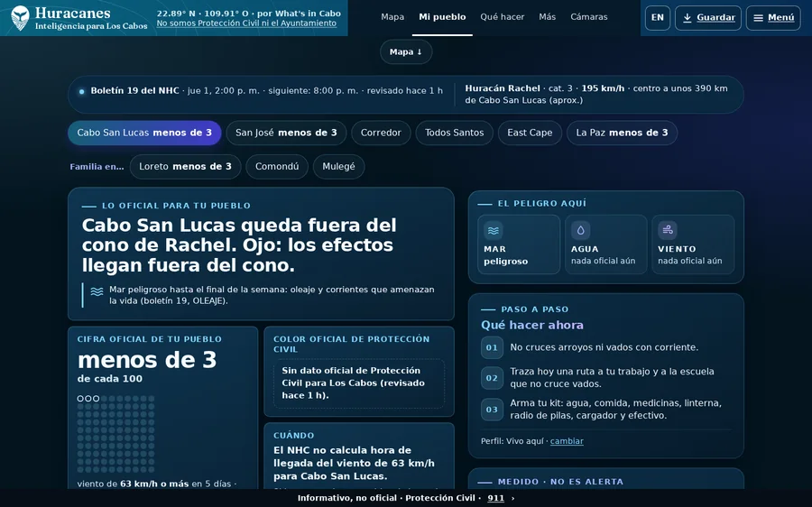Image resolution: width=812 pixels, height=507 pixels.
Task: Click the 100-dot probability grid
Action: coord(116,434)
